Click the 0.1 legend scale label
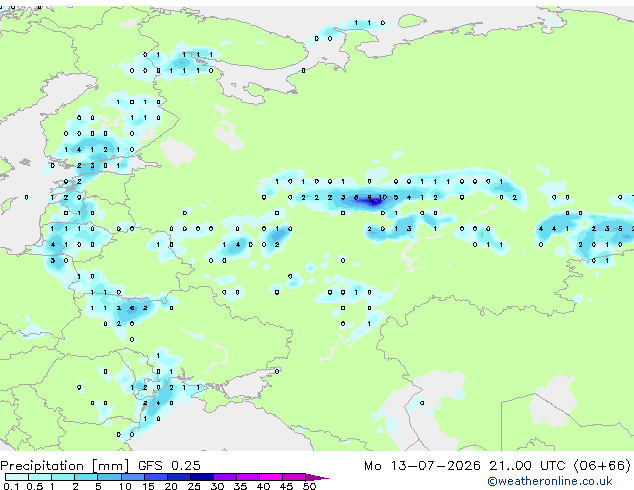The height and width of the screenshot is (490, 634). [x=12, y=486]
